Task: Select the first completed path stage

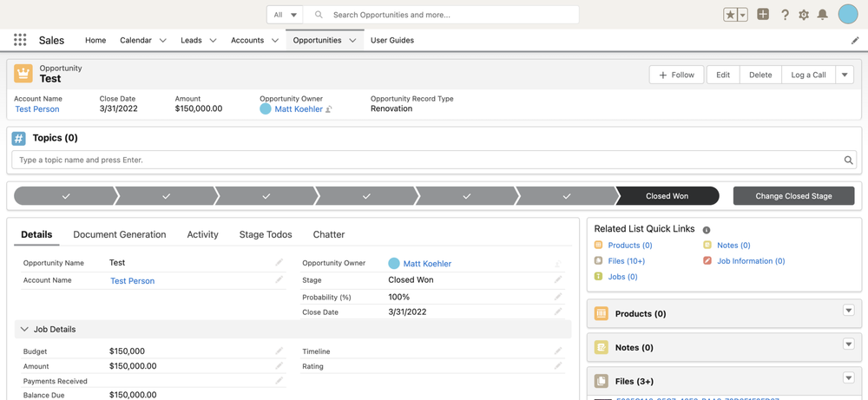Action: tap(66, 196)
